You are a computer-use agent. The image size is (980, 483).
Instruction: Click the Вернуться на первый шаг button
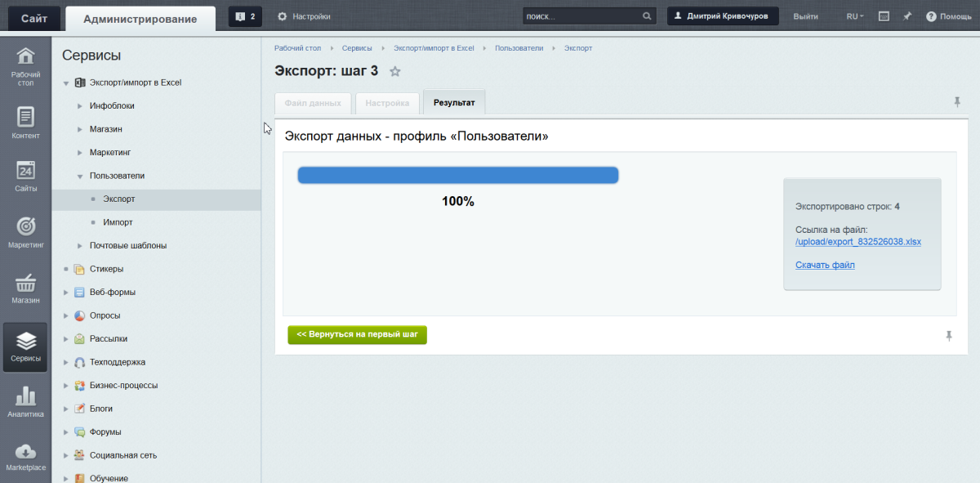point(357,335)
